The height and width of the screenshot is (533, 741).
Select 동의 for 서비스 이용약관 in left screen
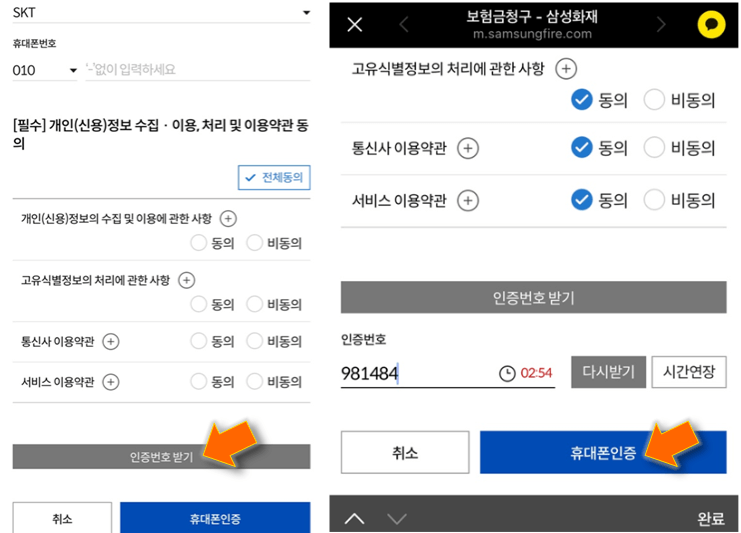pyautogui.click(x=198, y=381)
